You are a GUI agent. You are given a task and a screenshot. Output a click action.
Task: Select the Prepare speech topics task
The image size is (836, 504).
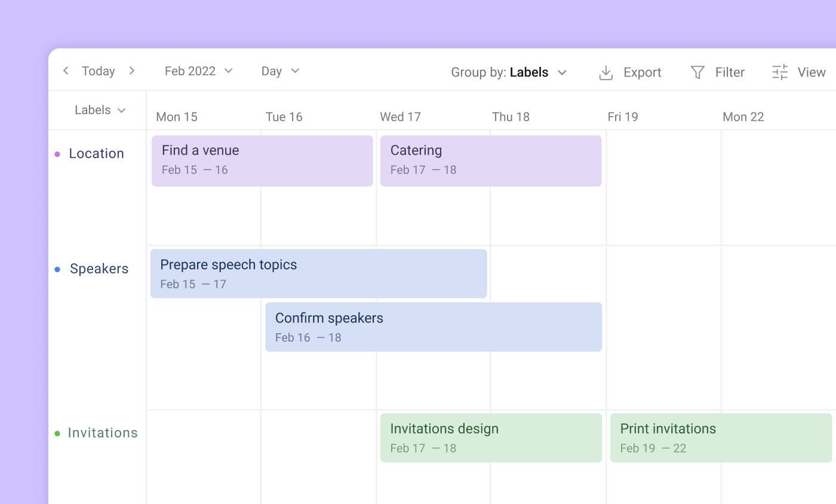coord(318,273)
